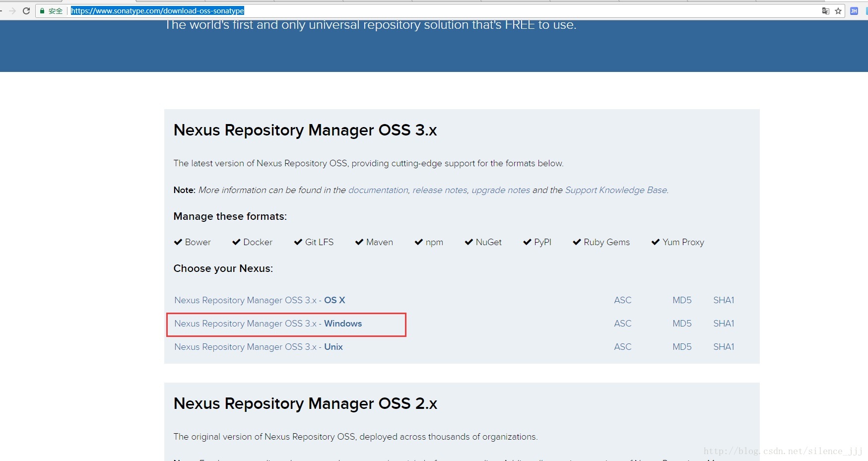The height and width of the screenshot is (461, 868).
Task: Reload the page with refresh icon
Action: (26, 11)
